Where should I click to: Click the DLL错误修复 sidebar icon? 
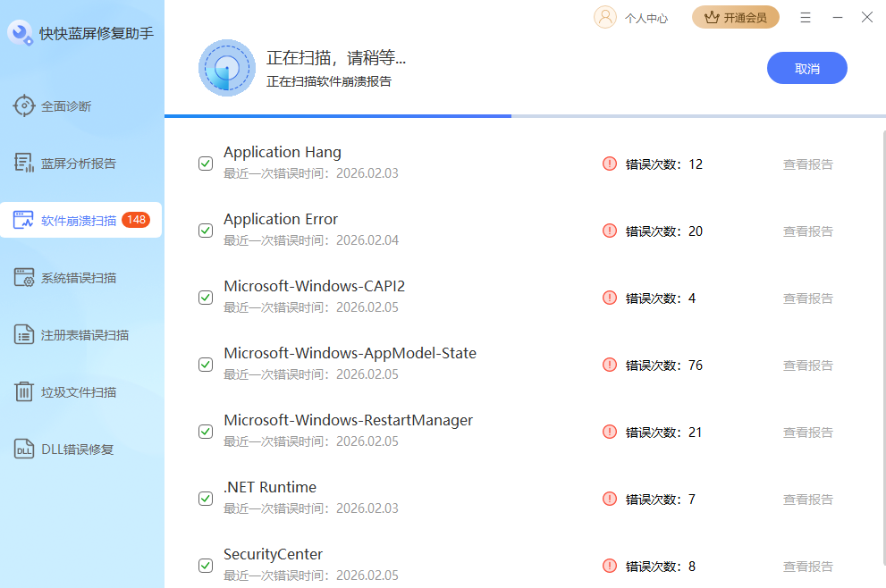25,449
